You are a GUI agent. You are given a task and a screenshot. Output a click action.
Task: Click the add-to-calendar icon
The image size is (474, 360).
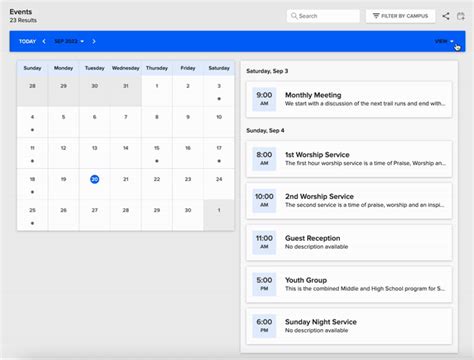pyautogui.click(x=461, y=16)
